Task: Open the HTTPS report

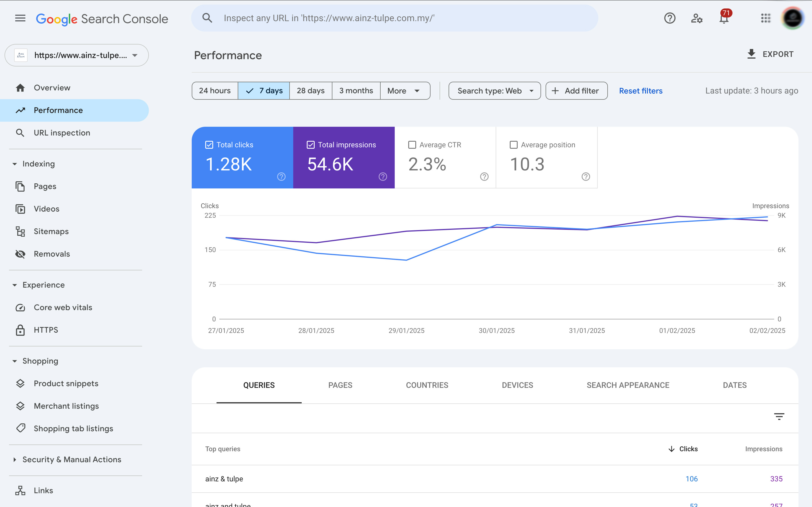Action: 46,330
